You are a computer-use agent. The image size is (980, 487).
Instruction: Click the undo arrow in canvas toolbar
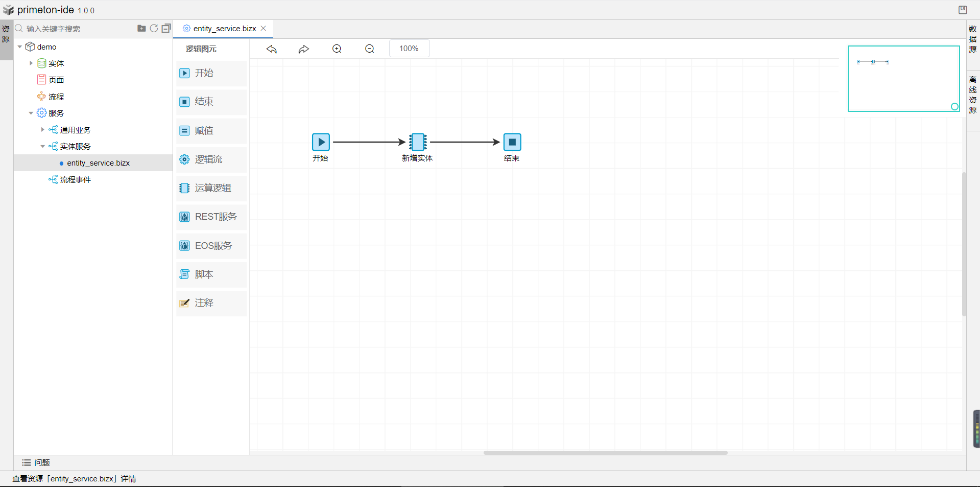point(272,49)
